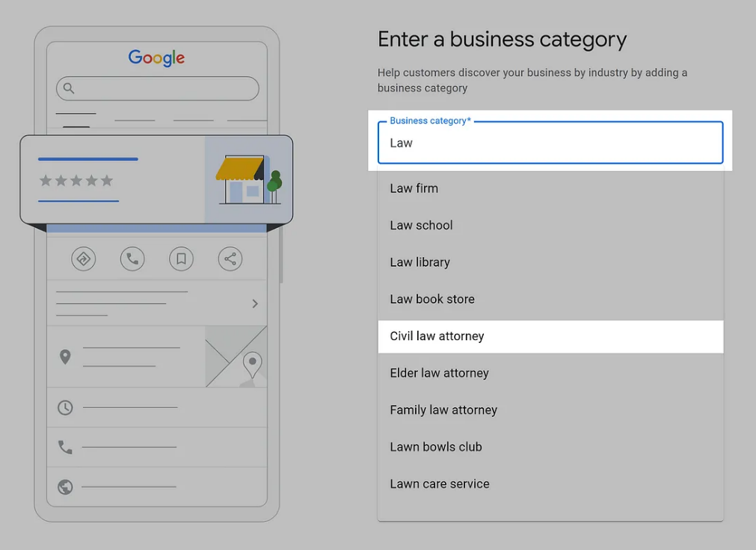Select Elder law attorney suggestion
This screenshot has width=756, height=550.
550,373
